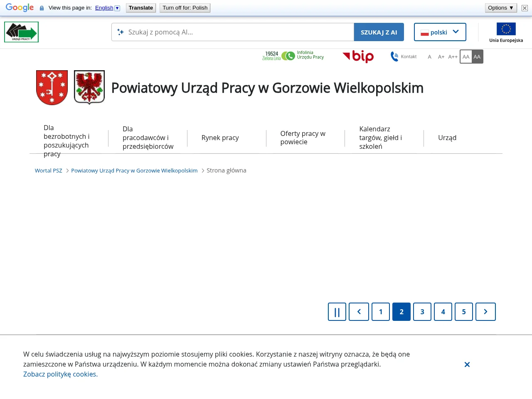Jump to slide 4
Viewport: 532px width, 399px height.
(x=443, y=312)
